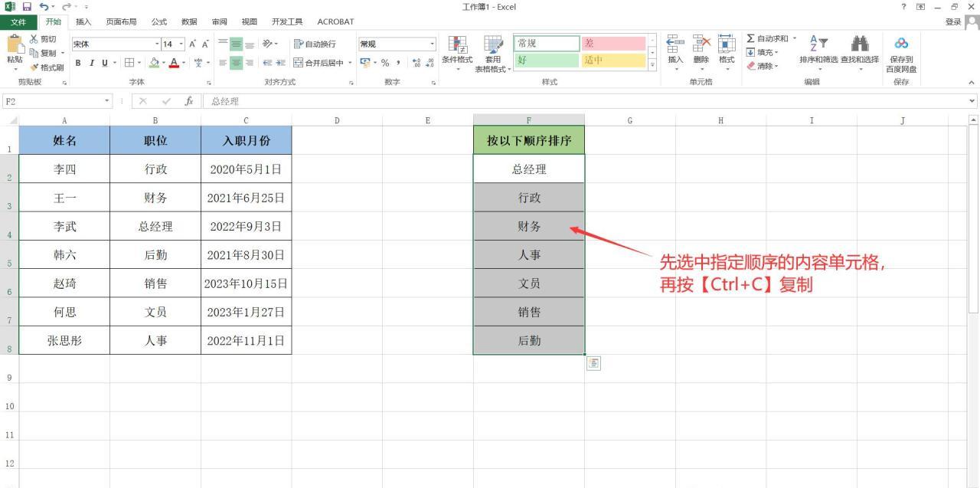The height and width of the screenshot is (488, 980).
Task: Open the number format dropdown (常规)
Action: pyautogui.click(x=432, y=44)
